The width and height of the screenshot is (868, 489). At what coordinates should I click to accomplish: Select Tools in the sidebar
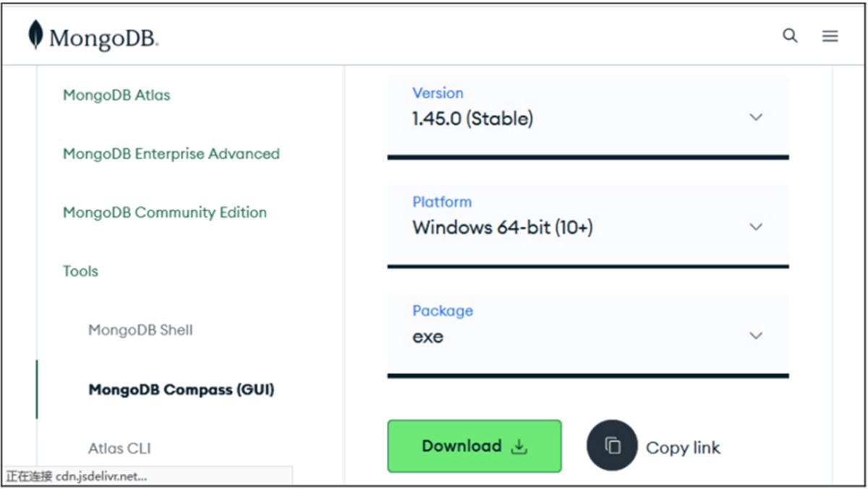(80, 271)
